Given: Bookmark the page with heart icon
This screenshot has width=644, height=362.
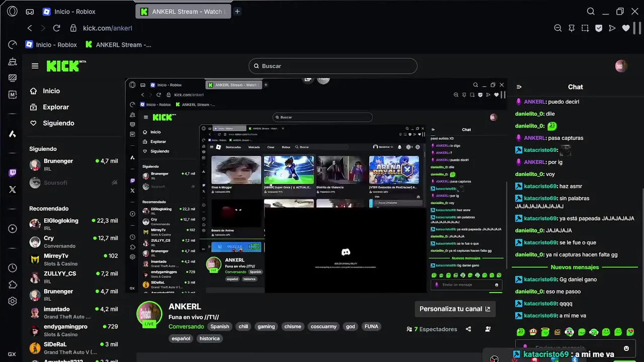Looking at the screenshot, I should [626, 28].
